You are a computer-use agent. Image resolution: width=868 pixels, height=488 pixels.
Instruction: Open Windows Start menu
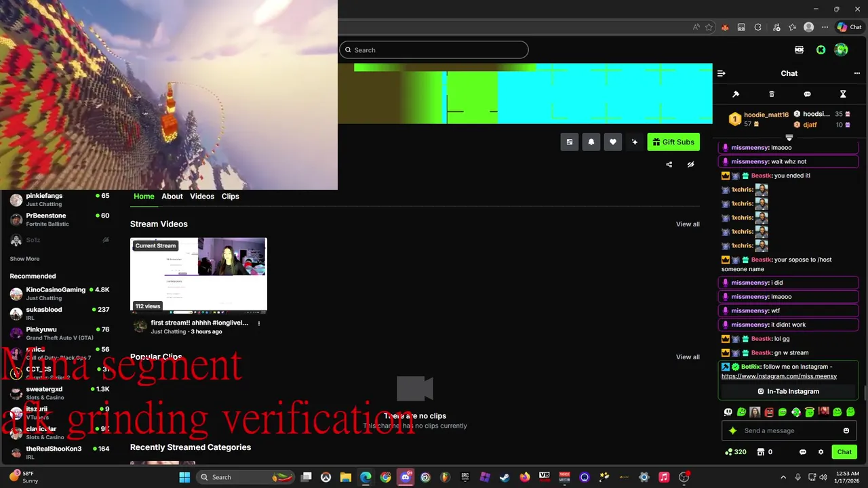(x=184, y=477)
